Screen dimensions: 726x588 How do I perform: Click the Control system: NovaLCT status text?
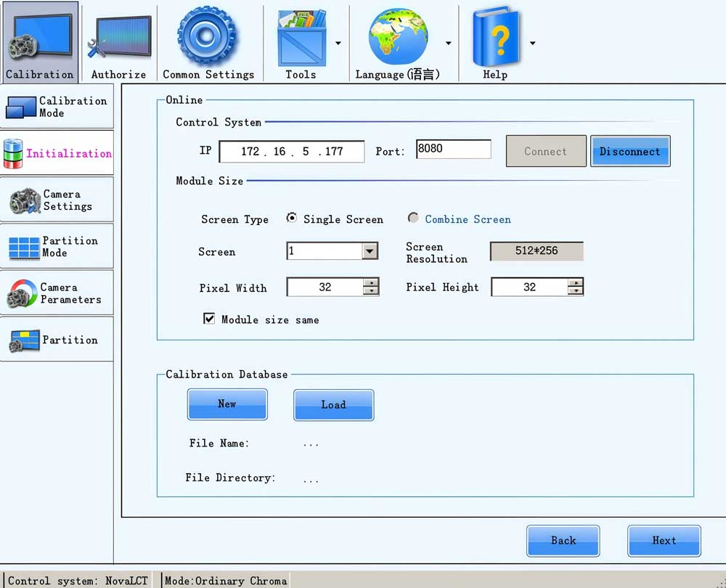[x=78, y=581]
